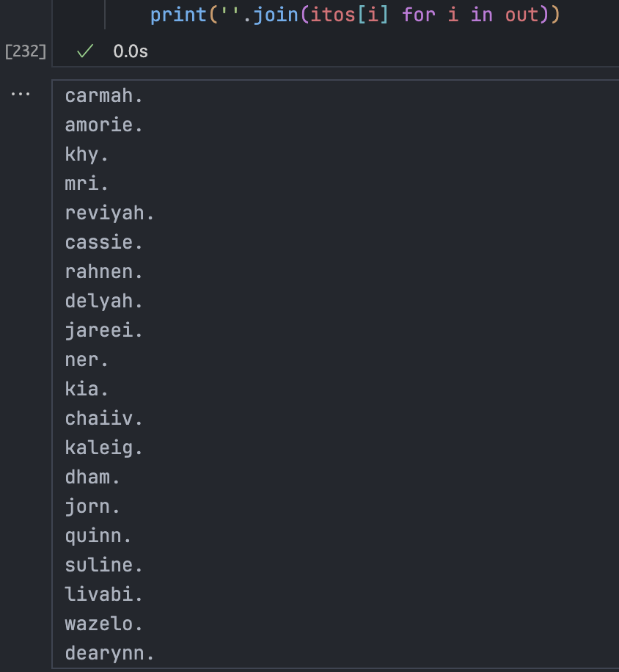This screenshot has height=672, width=619.
Task: Click the output line 'jareei.'
Action: (x=103, y=331)
